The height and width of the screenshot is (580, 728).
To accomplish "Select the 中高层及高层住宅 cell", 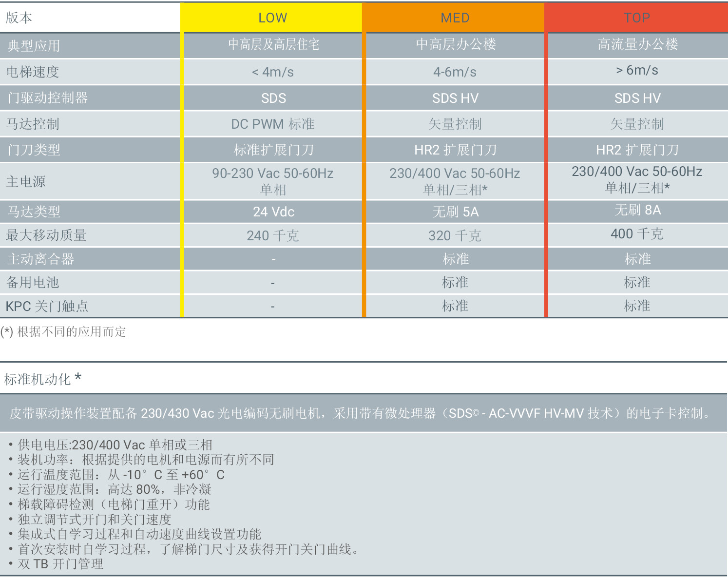I will [273, 45].
